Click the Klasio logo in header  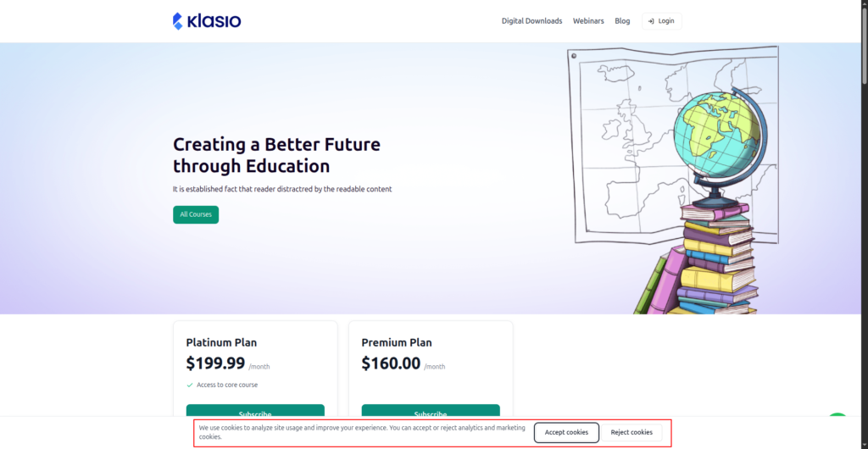pos(207,21)
